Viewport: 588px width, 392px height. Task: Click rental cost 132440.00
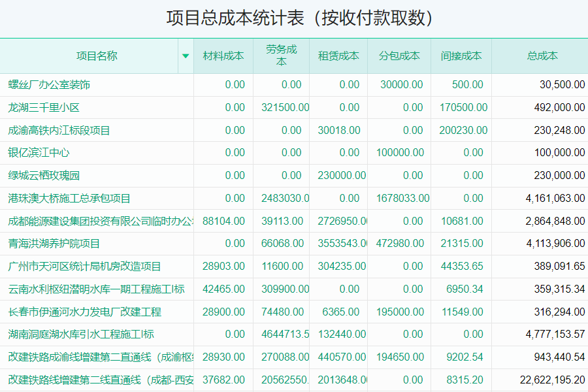[342, 335]
